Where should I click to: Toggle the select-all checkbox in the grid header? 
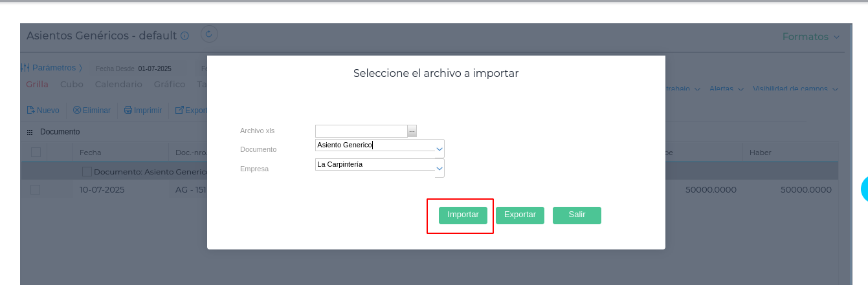[36, 153]
